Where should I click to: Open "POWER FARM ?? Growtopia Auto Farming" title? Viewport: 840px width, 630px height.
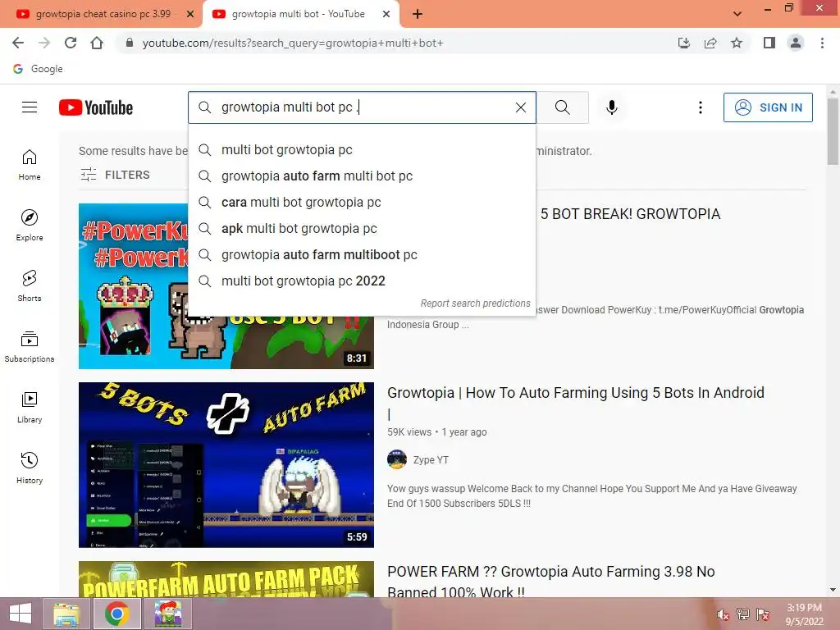(x=550, y=582)
